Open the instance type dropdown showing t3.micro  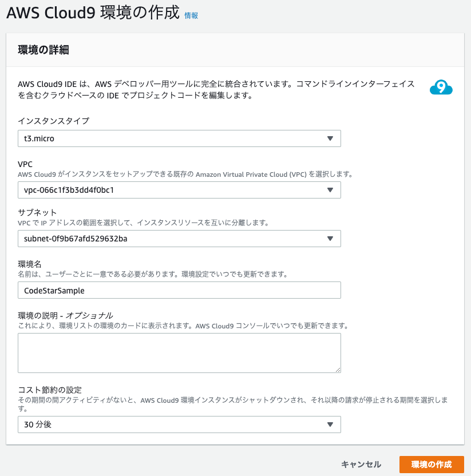[179, 138]
